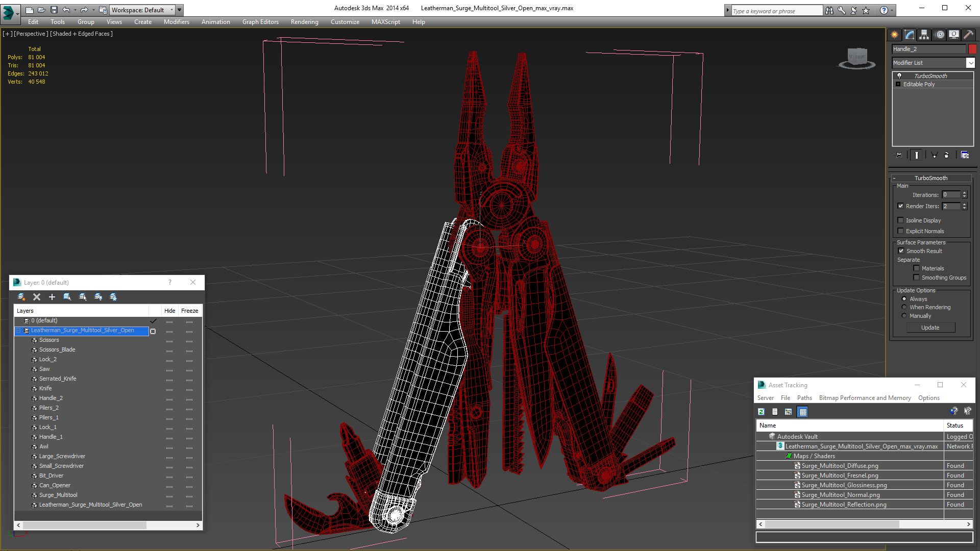Image resolution: width=980 pixels, height=551 pixels.
Task: Create new layer in Layer dialog
Action: (x=21, y=297)
